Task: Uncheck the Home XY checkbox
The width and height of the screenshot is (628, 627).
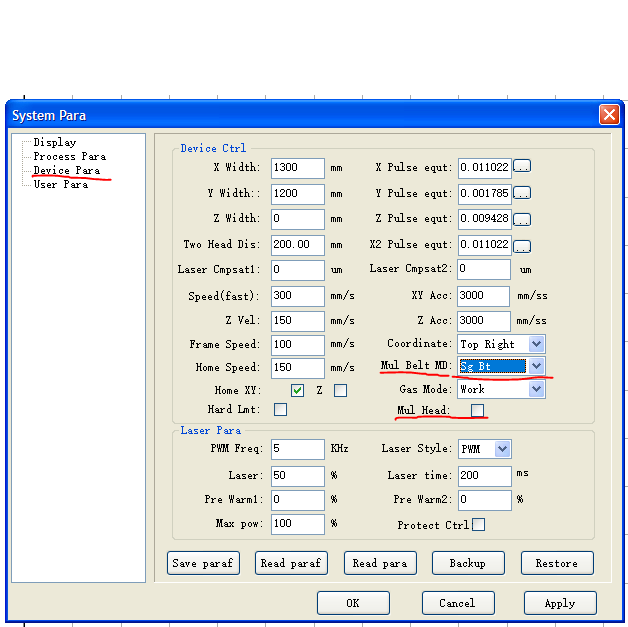Action: pyautogui.click(x=297, y=390)
